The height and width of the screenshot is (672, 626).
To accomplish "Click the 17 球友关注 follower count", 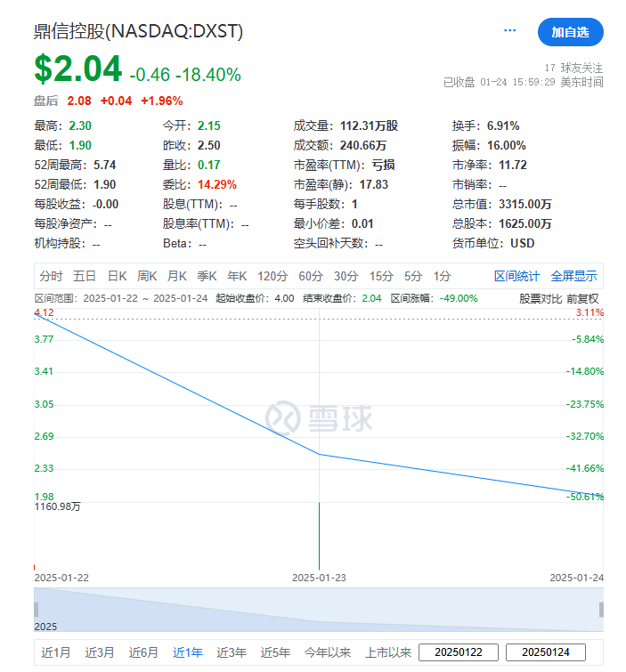I will point(573,68).
